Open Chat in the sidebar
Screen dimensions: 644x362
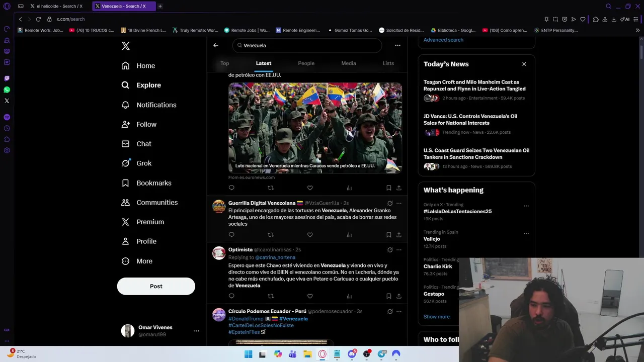click(136, 144)
